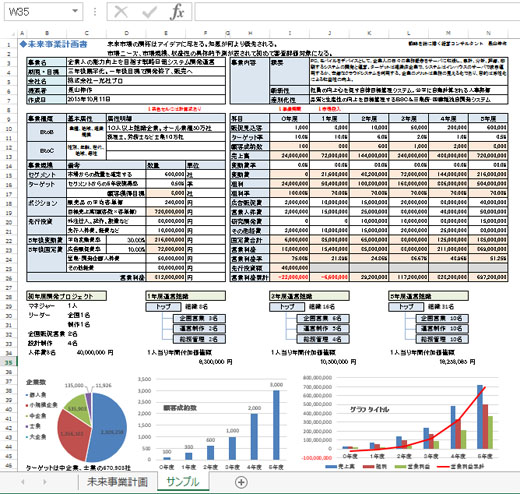This screenshot has height=494, width=520.
Task: Open the Name Box dropdown arrow
Action: [x=75, y=11]
